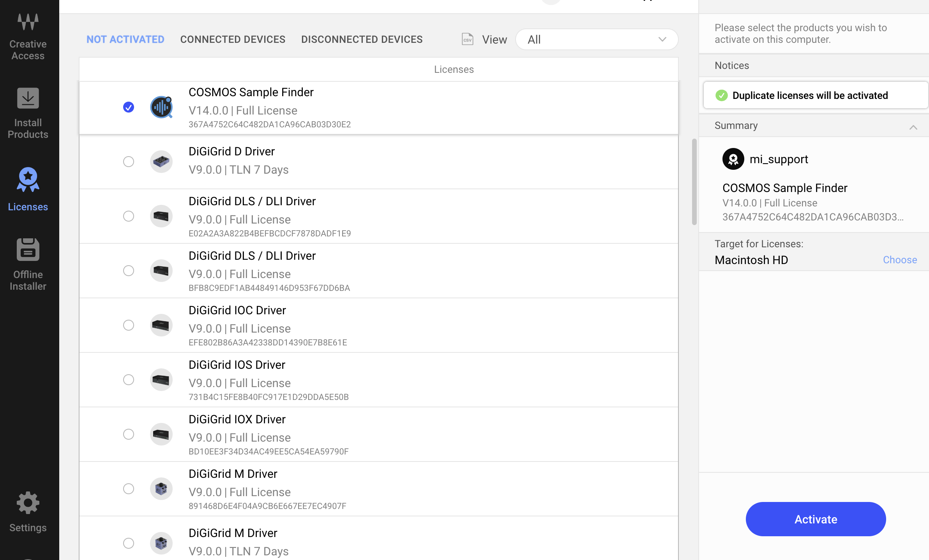Click the Licenses column header
Screen dimensions: 929x560
pyautogui.click(x=454, y=69)
